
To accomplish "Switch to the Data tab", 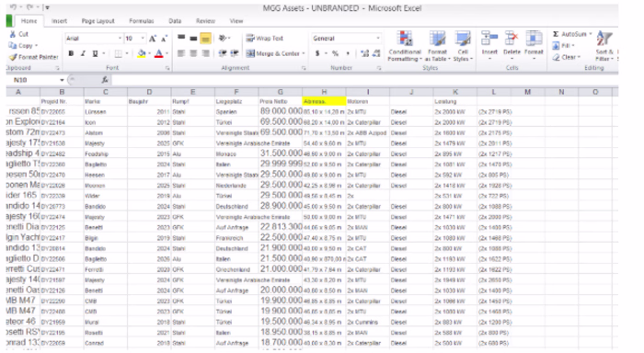I will click(x=175, y=21).
